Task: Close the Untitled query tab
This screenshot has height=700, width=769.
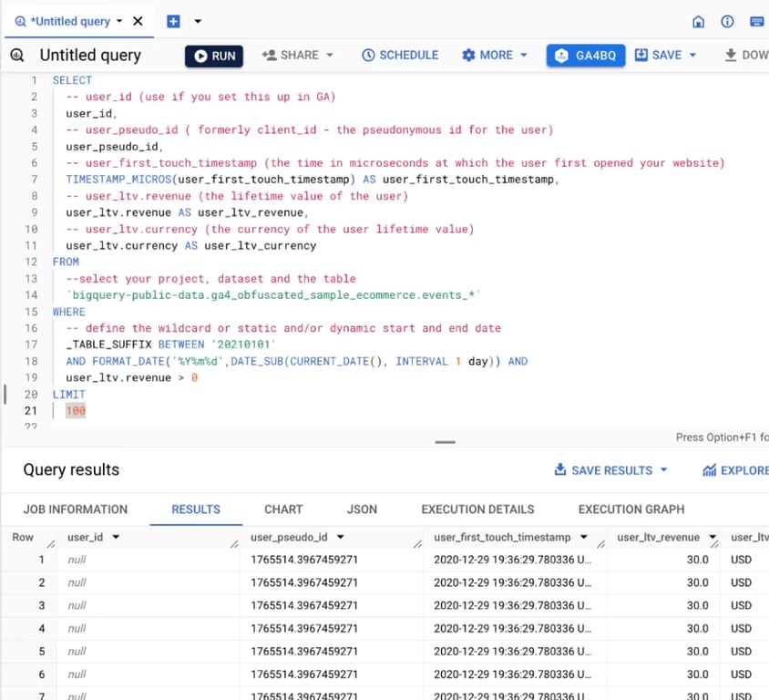Action: (138, 21)
